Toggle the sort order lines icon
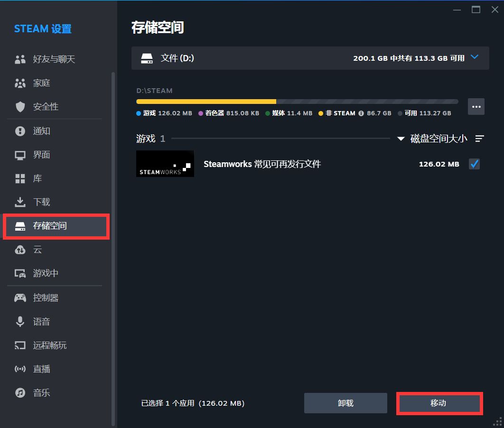 point(479,139)
